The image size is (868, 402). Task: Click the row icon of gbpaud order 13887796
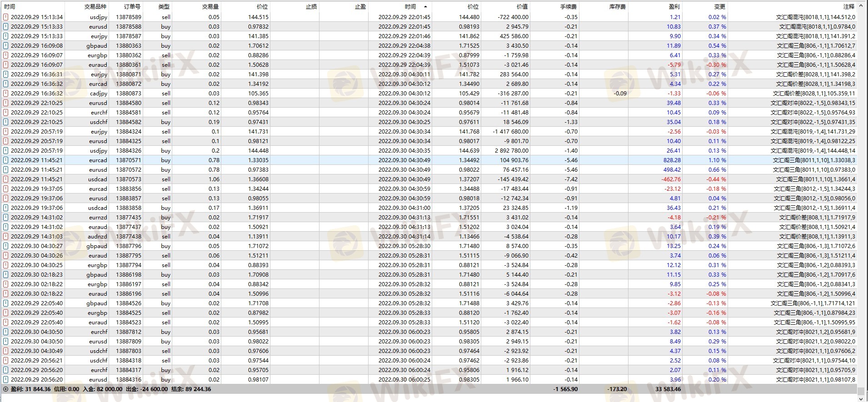(5, 246)
